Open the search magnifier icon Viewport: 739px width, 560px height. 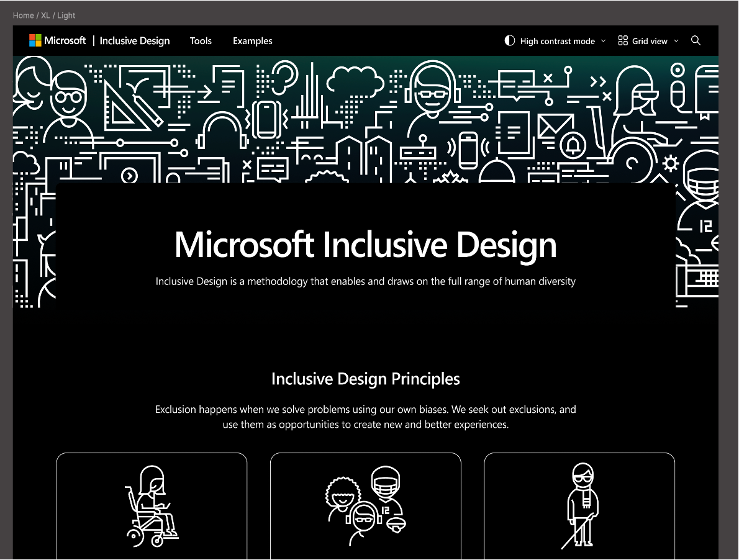(696, 40)
